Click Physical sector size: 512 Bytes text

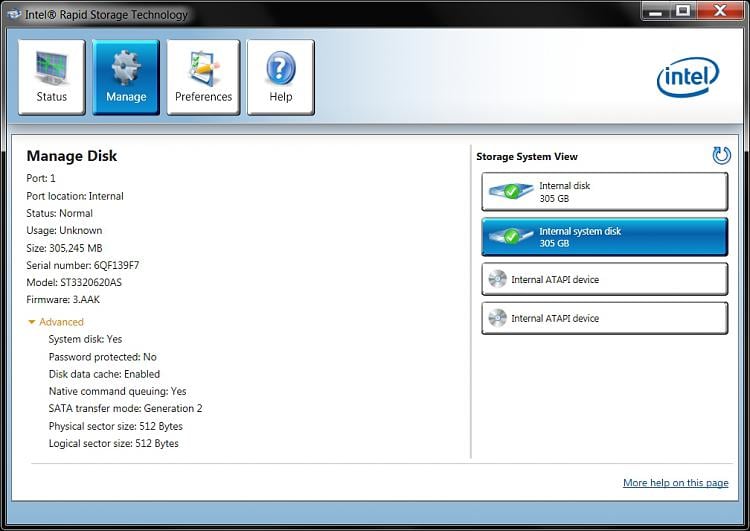click(116, 426)
